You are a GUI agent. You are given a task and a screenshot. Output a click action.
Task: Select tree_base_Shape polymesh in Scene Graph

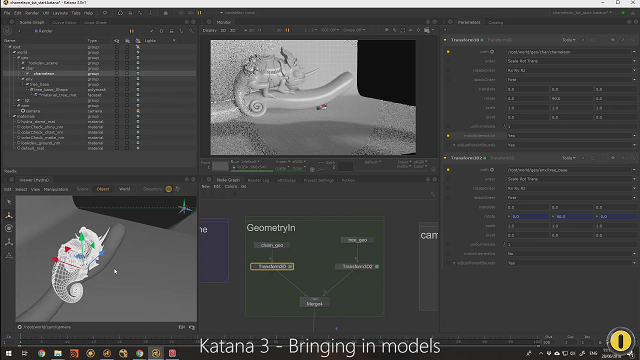51,89
